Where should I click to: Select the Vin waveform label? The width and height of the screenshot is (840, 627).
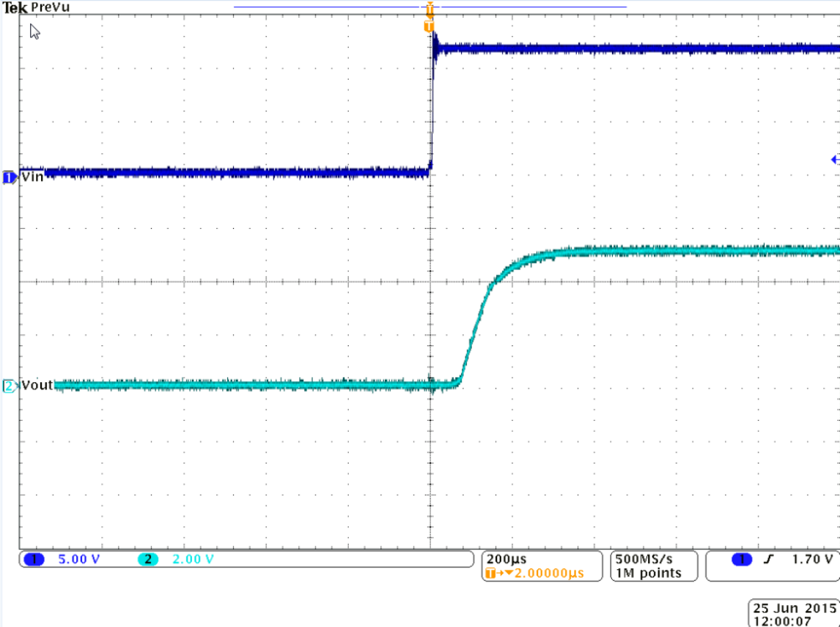tap(33, 175)
